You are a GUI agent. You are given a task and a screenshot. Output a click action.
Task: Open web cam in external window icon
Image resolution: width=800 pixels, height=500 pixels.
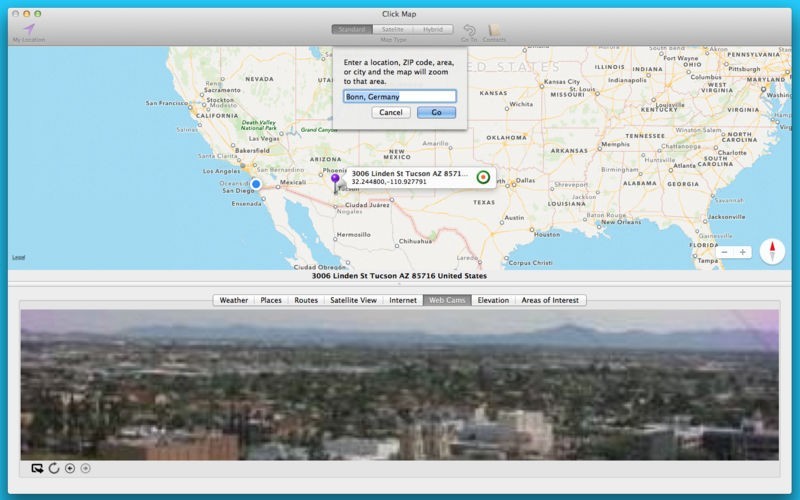tap(37, 468)
